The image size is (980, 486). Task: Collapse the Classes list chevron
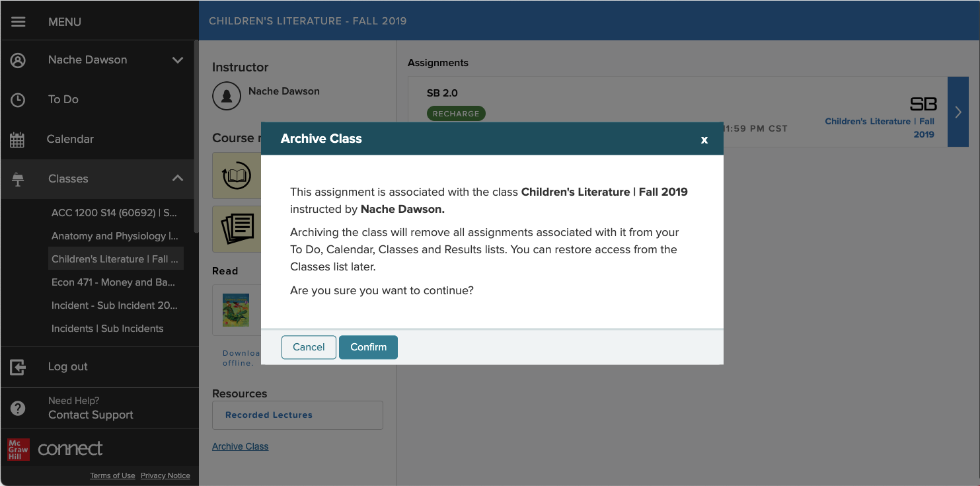178,179
